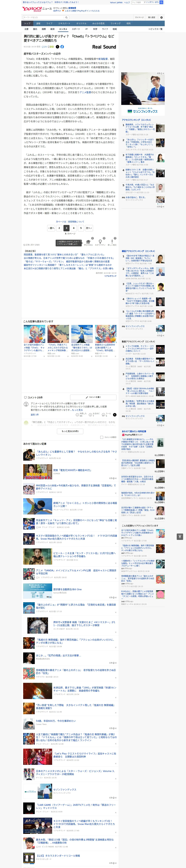Image resolution: width=186 pixels, height=868 pixels.
Task: Open the 速報 navigation tab
Action: (38, 23)
